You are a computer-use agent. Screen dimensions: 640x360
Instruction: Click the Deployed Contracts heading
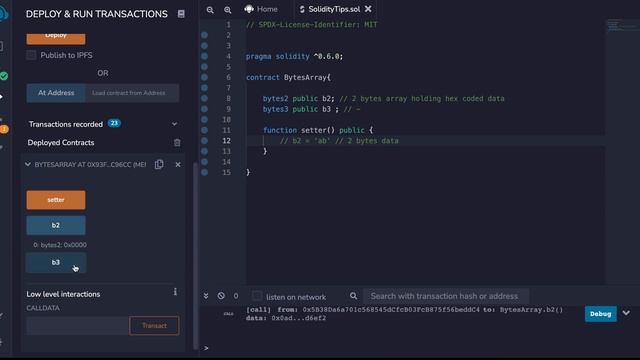(61, 142)
